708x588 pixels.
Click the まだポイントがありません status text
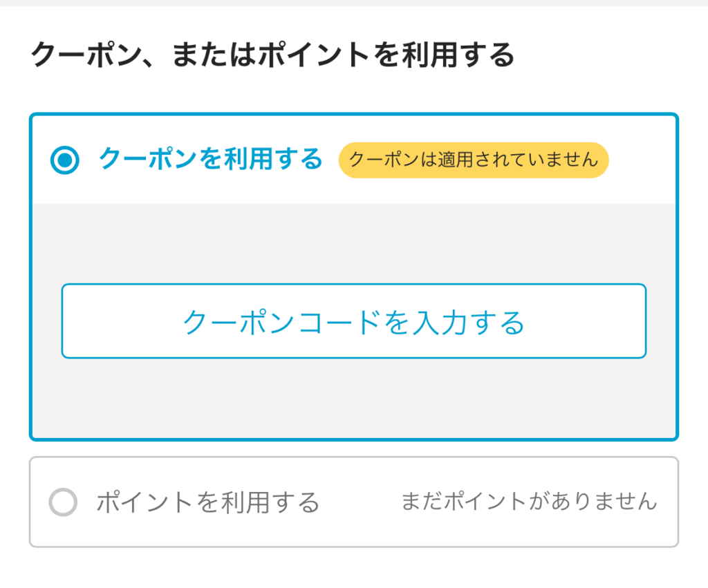[529, 502]
